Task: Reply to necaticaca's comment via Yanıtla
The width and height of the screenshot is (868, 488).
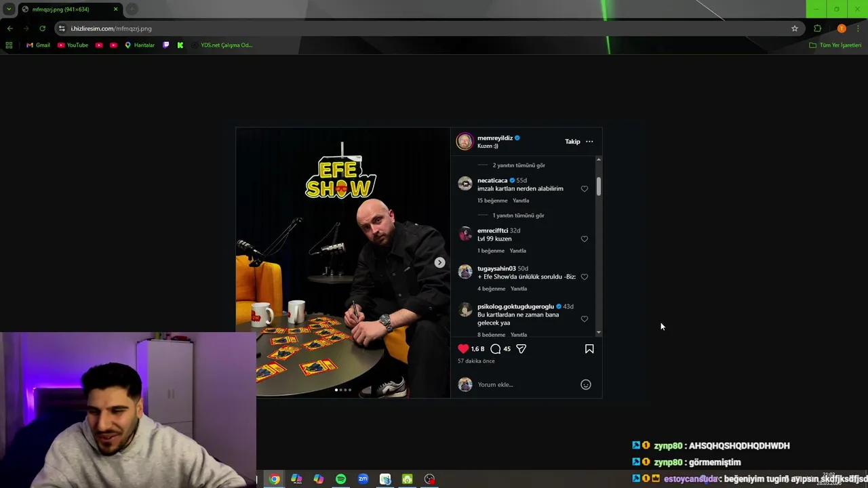Action: point(521,201)
